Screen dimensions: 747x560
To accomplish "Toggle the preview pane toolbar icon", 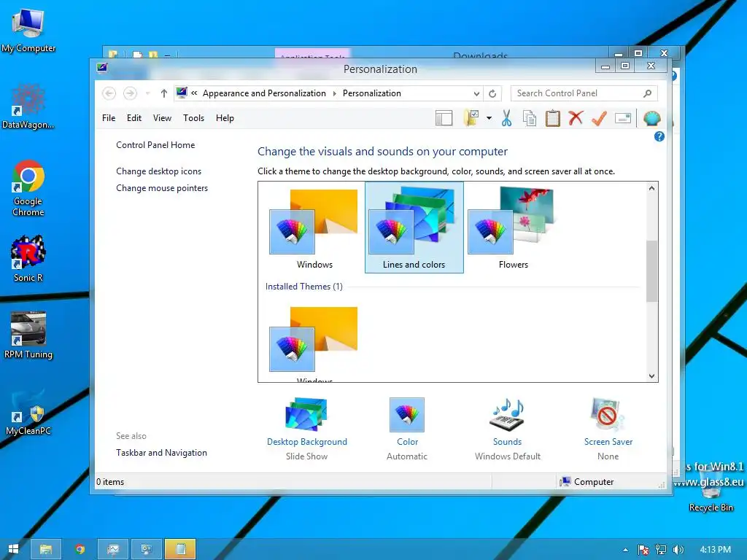I will (444, 118).
